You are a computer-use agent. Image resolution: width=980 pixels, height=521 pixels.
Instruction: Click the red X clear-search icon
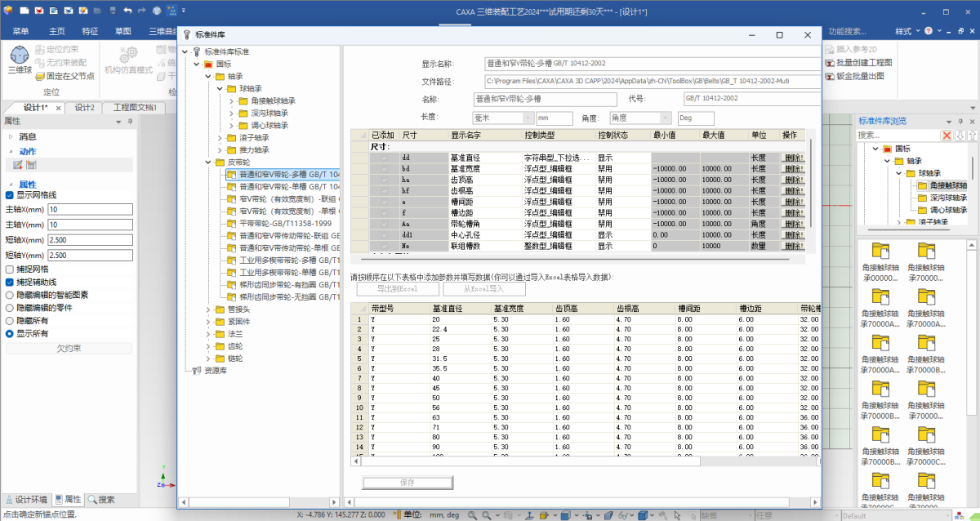click(947, 135)
